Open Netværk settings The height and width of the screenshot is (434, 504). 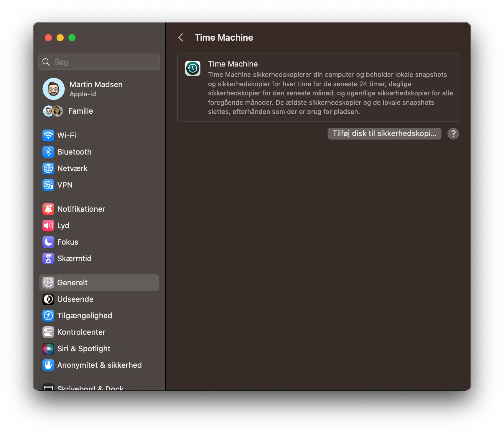(x=72, y=168)
